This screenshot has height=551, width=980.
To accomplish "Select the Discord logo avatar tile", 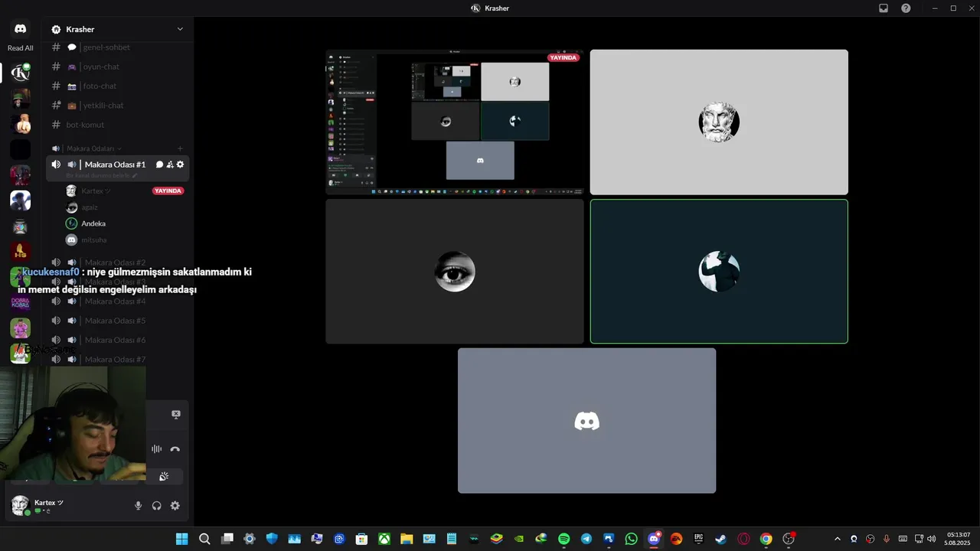I will (587, 421).
